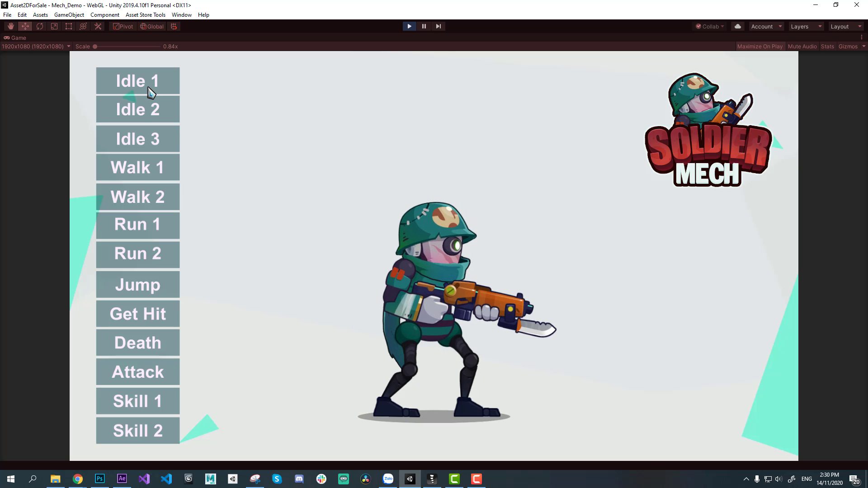The width and height of the screenshot is (868, 488).
Task: Toggle Global handle rotation
Action: 152,26
